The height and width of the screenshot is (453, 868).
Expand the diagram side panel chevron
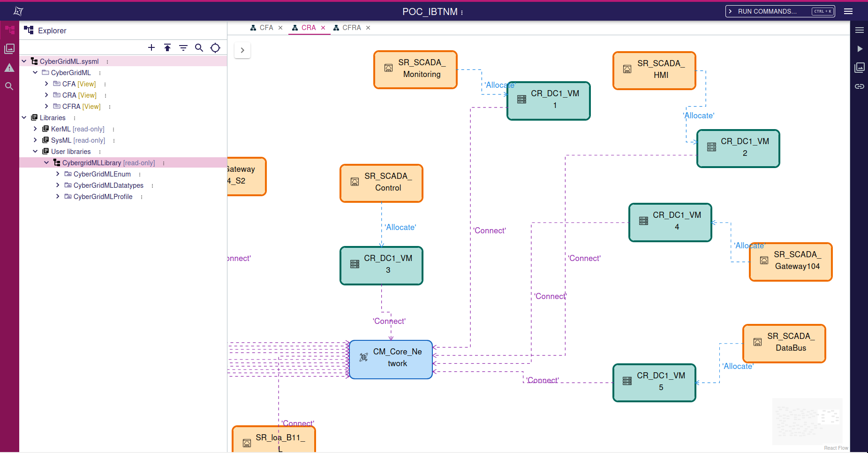click(242, 50)
